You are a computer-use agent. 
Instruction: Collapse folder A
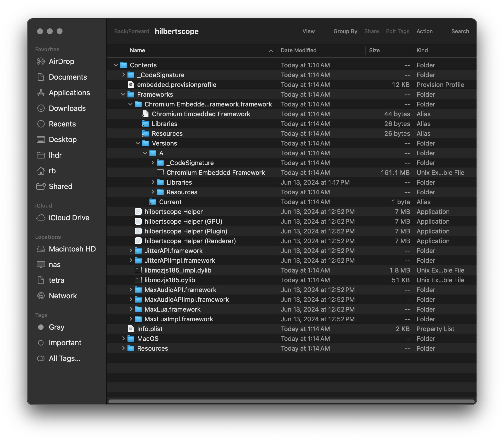tap(145, 153)
